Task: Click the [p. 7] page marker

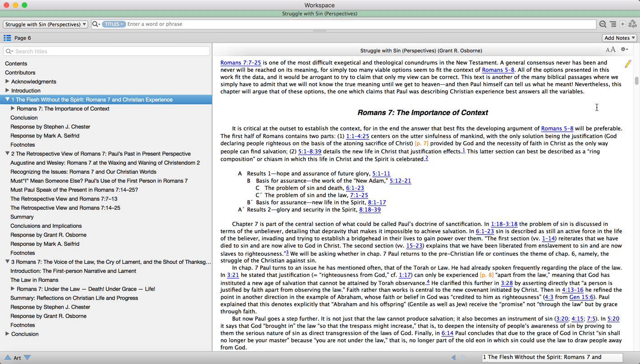Action: point(421,143)
